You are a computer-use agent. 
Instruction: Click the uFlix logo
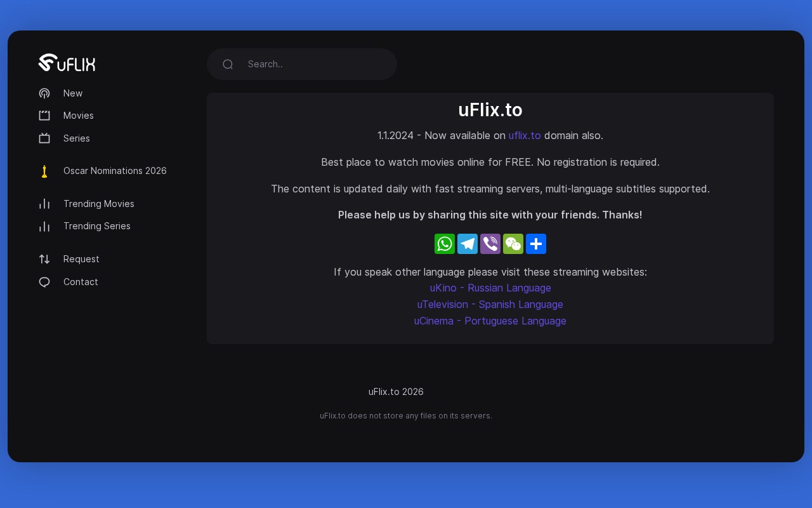(67, 62)
